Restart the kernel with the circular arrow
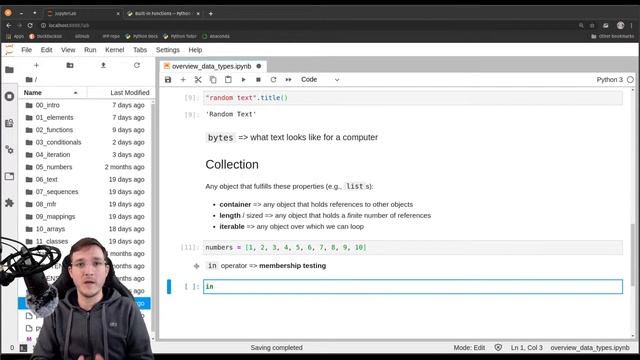 [273, 80]
